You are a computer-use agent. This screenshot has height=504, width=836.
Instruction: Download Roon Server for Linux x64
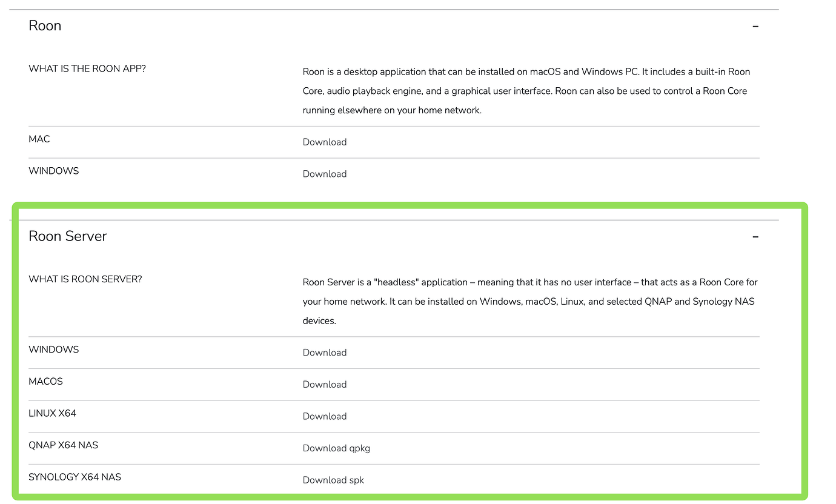tap(324, 416)
